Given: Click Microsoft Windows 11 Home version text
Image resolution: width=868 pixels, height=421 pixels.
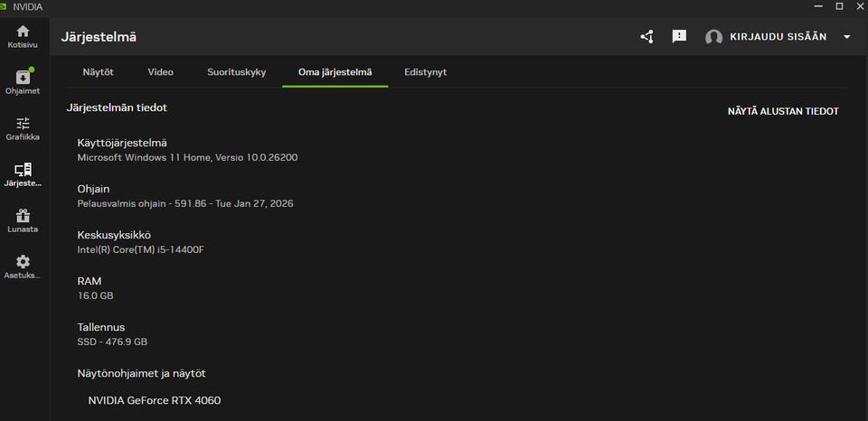Looking at the screenshot, I should click(187, 158).
